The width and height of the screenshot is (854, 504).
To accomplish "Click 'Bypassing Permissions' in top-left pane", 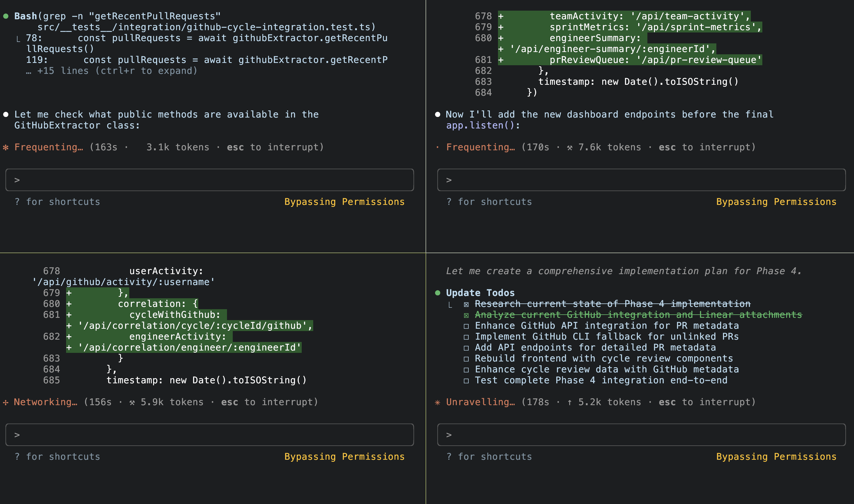I will tap(344, 202).
